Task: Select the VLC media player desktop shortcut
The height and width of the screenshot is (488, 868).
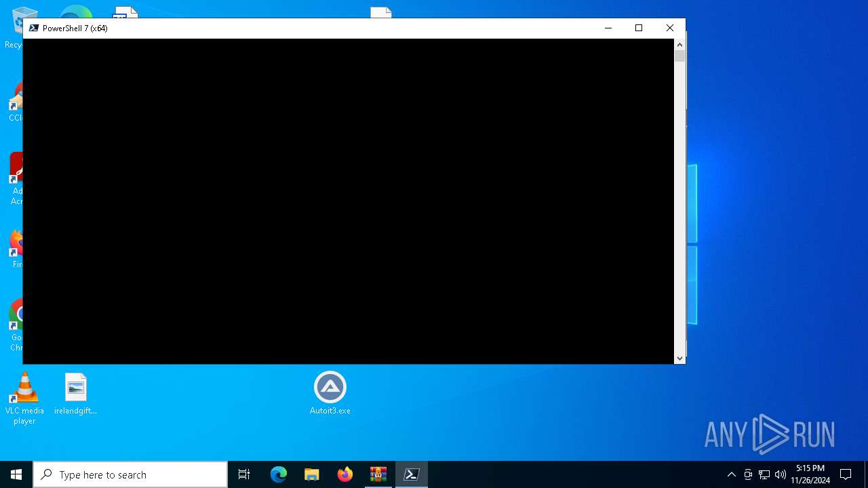Action: 24,399
